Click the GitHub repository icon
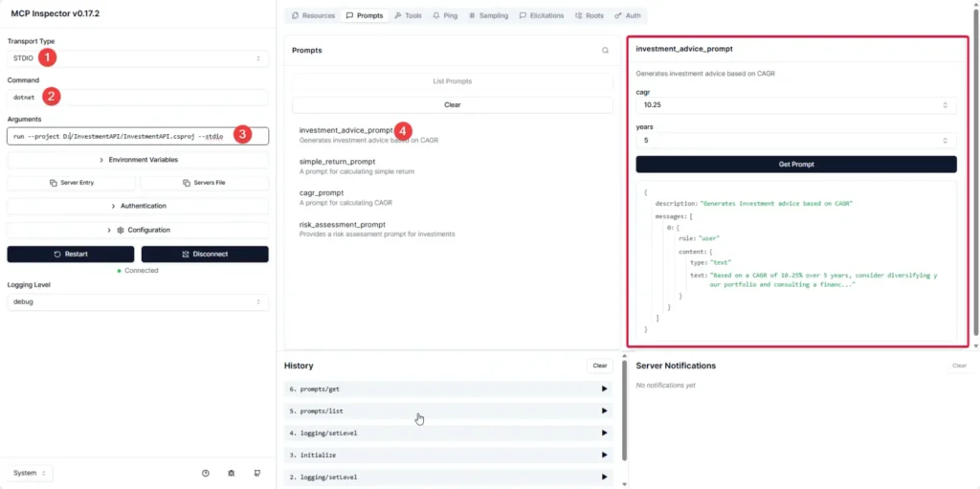 point(256,473)
